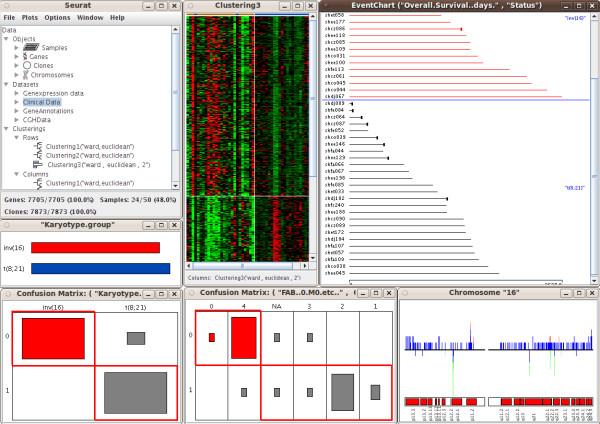Open the Help menu
600x424 pixels.
[x=117, y=18]
